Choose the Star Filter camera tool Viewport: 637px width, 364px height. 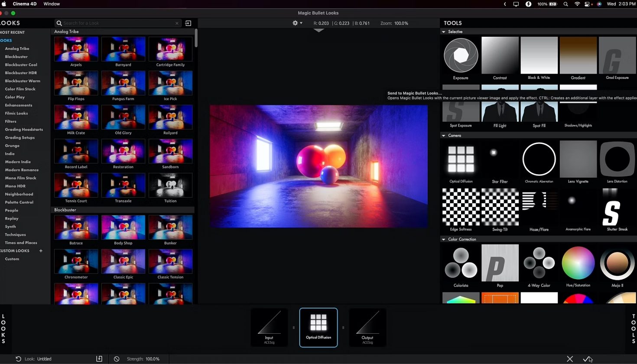[x=500, y=159]
